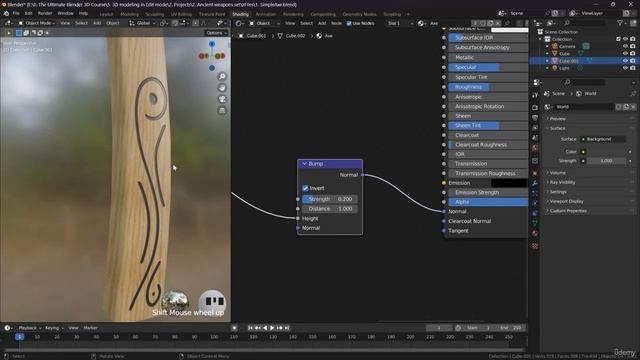Open the World properties tab
The height and width of the screenshot is (360, 640).
[x=535, y=148]
